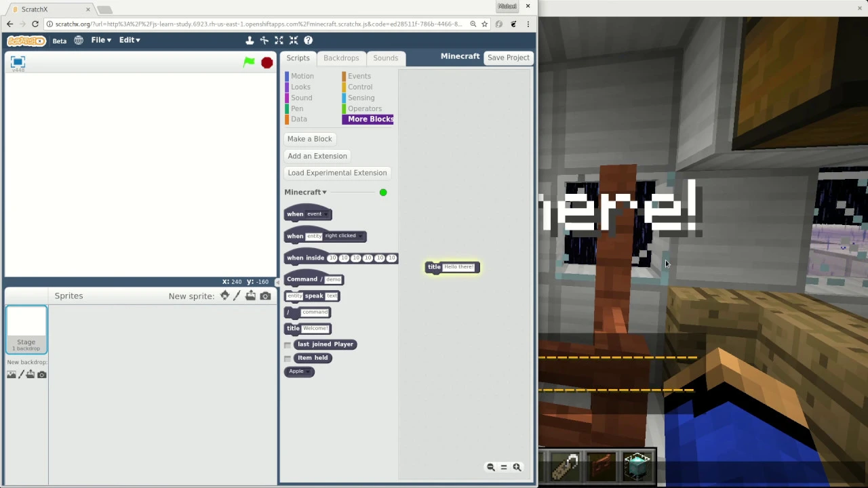The height and width of the screenshot is (488, 868).
Task: Create new sprite from camera
Action: [266, 296]
